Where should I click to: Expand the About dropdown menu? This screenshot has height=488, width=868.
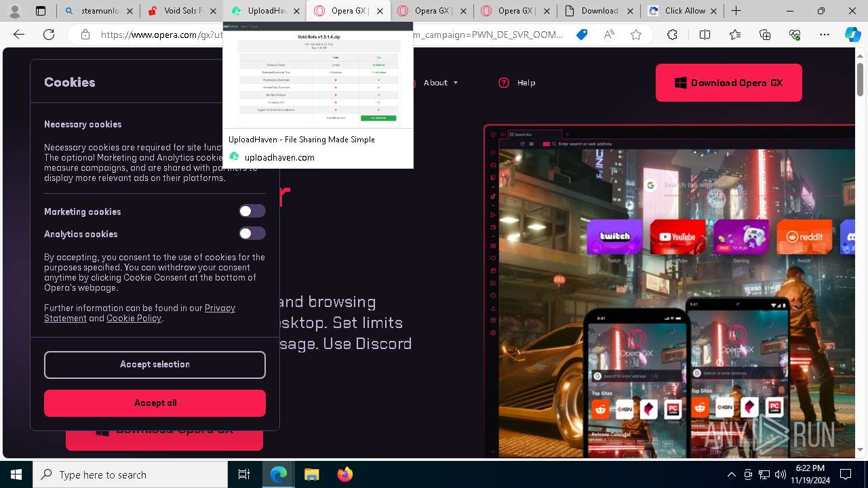tap(441, 83)
